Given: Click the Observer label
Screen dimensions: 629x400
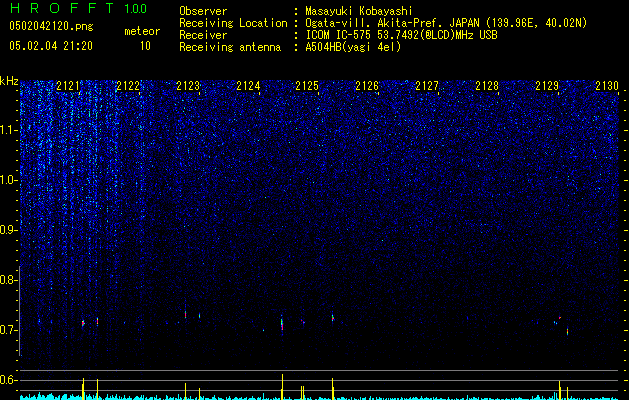Looking at the screenshot, I should point(203,11).
